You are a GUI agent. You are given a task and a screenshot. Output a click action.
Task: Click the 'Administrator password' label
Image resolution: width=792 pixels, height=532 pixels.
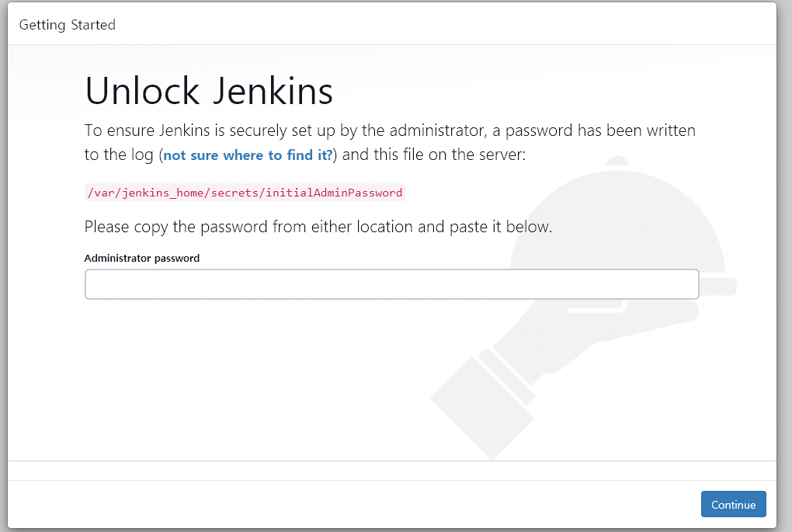click(142, 258)
